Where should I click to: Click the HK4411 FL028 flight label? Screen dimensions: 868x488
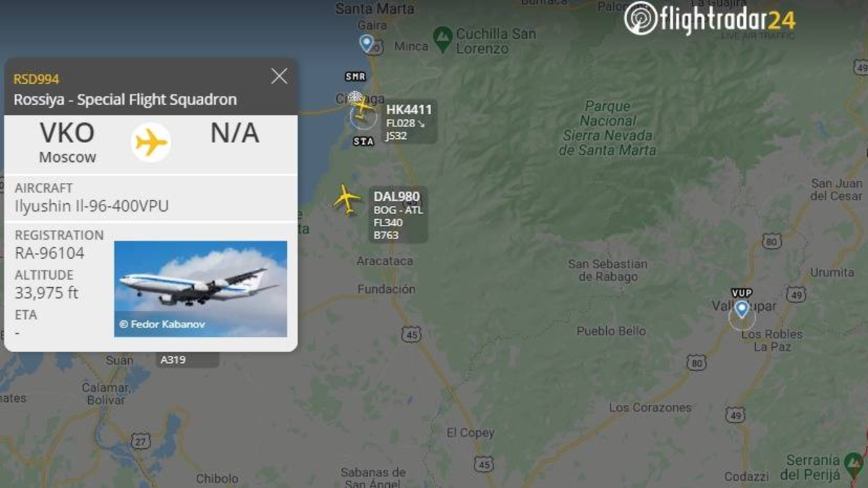[x=409, y=121]
